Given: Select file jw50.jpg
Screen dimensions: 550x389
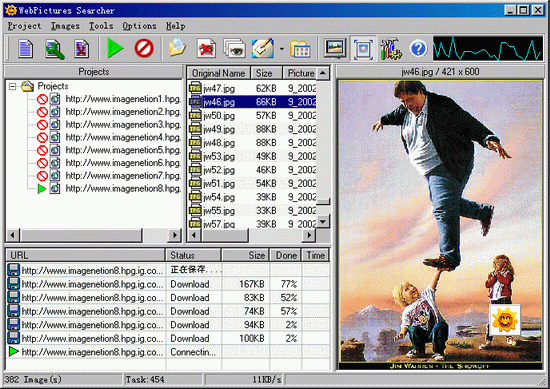Looking at the screenshot, I should tap(219, 116).
